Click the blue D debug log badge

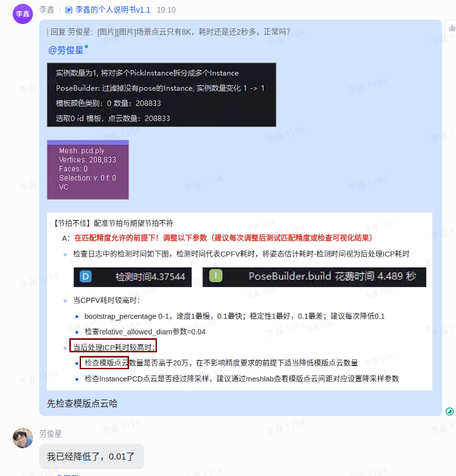coord(85,276)
